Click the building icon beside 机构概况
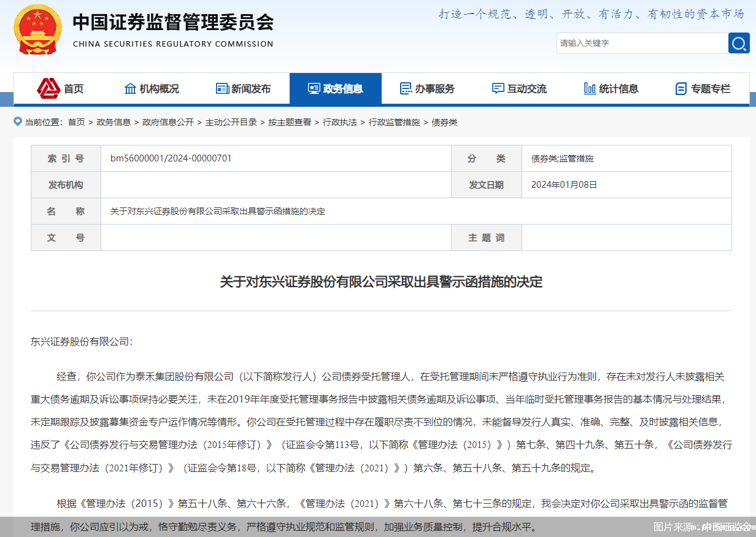The image size is (756, 537). pyautogui.click(x=129, y=88)
